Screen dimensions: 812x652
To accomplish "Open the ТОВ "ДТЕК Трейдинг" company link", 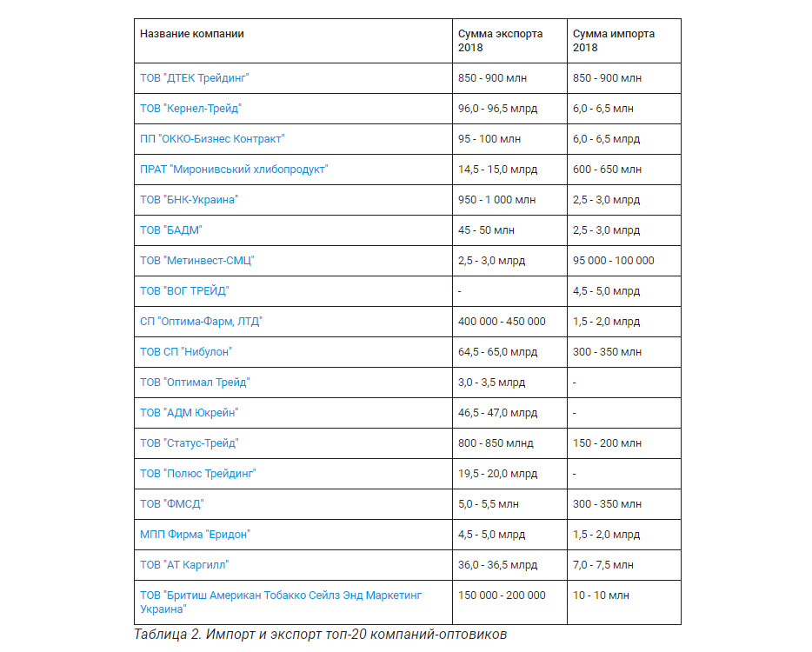I will (194, 78).
